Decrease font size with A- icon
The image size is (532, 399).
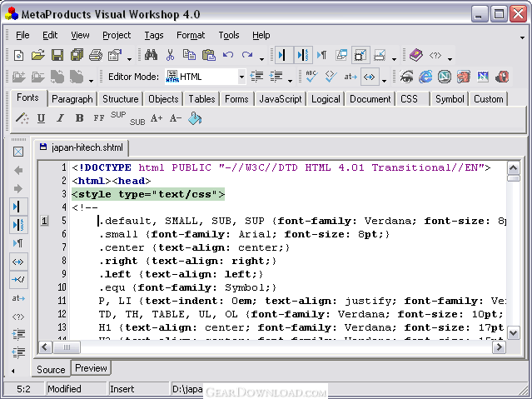coord(176,118)
